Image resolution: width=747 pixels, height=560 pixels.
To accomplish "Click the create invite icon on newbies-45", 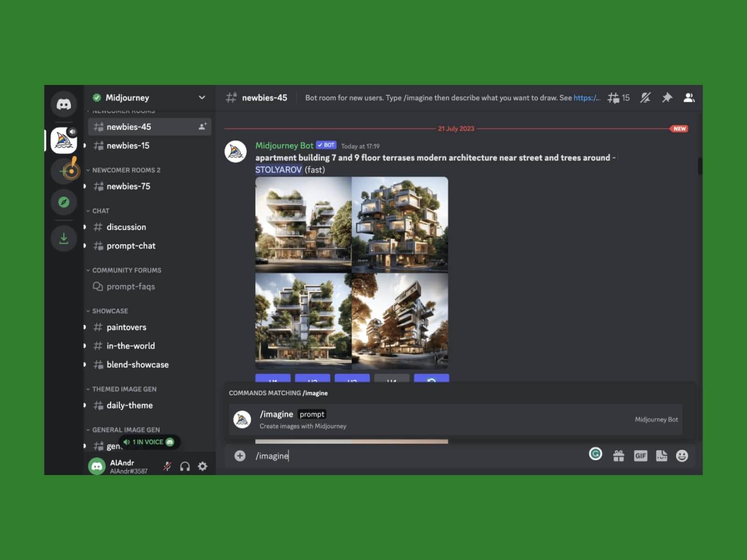I will (x=203, y=126).
